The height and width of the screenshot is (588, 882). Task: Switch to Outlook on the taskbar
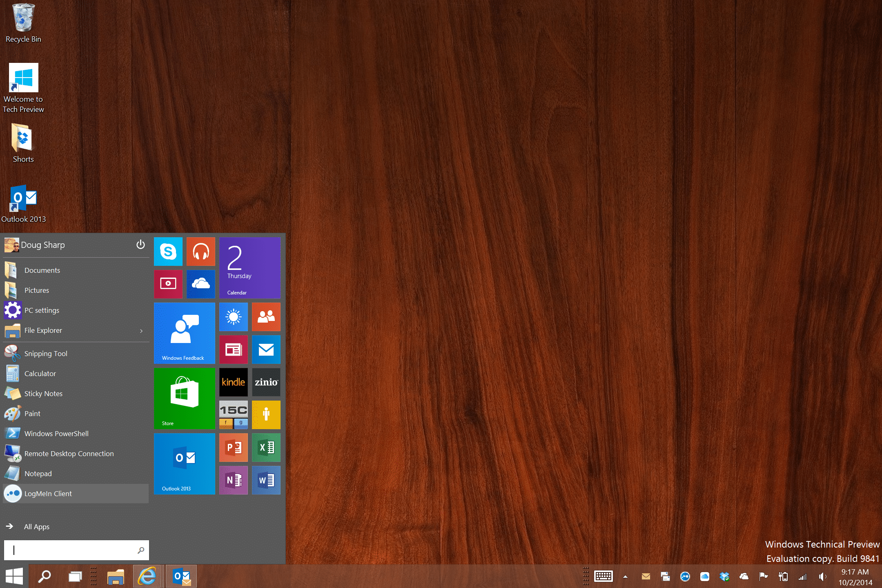[181, 576]
